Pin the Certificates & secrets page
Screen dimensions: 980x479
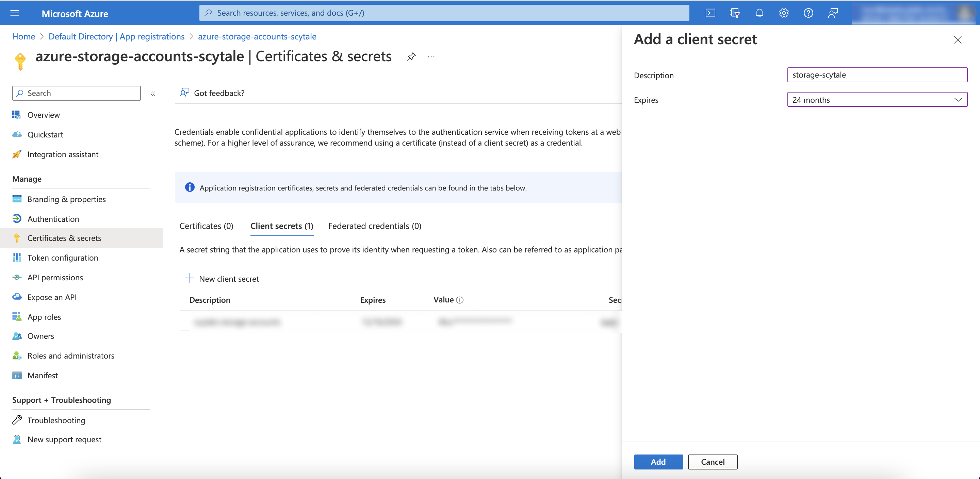pos(411,57)
